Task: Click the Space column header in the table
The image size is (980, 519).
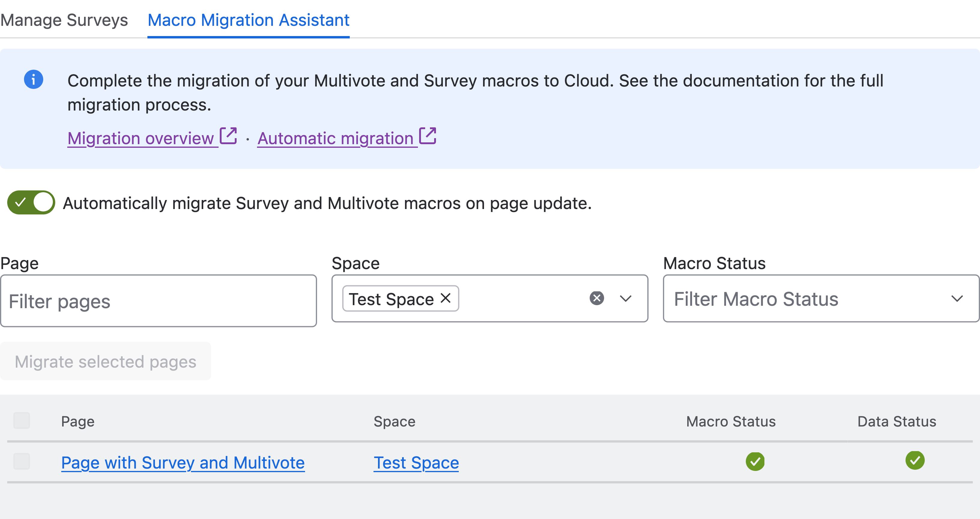Action: coord(395,421)
